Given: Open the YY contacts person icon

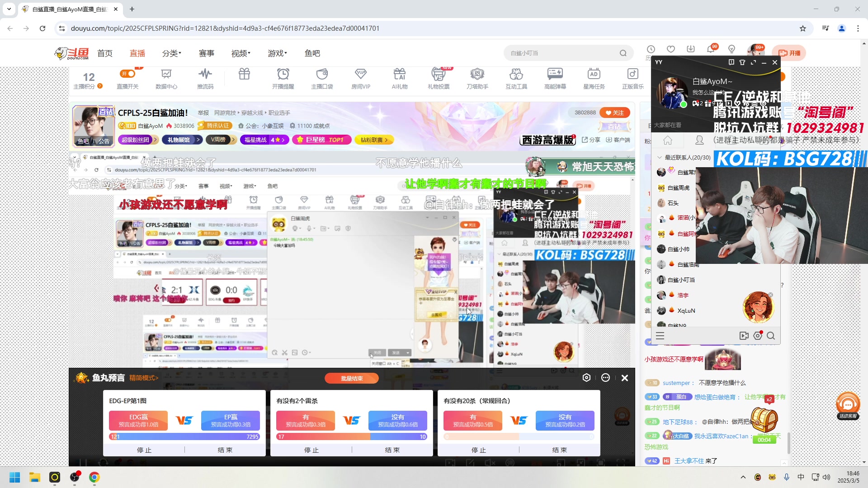Looking at the screenshot, I should [x=699, y=141].
